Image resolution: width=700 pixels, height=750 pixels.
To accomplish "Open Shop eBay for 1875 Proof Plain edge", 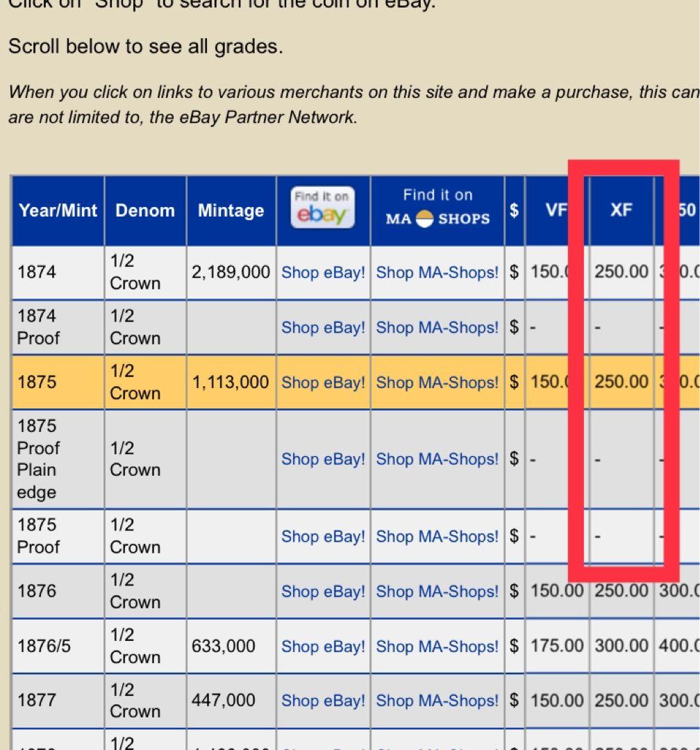I will pyautogui.click(x=323, y=459).
